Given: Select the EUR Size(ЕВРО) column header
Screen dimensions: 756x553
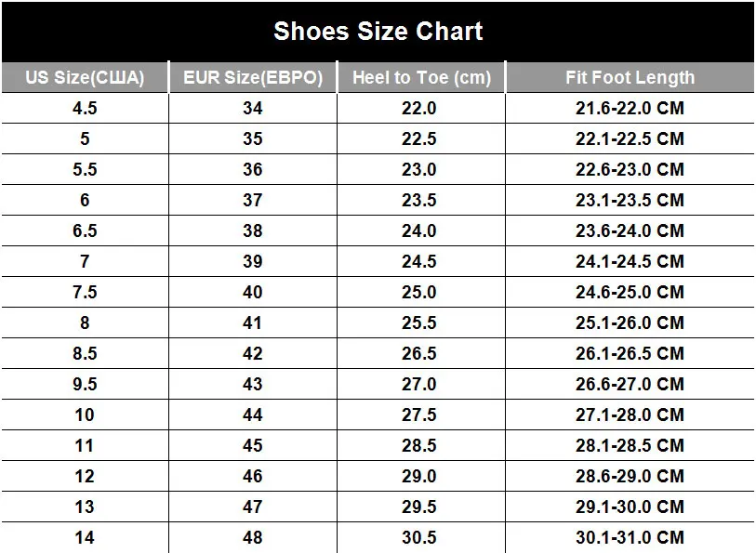Looking at the screenshot, I should (x=253, y=77).
